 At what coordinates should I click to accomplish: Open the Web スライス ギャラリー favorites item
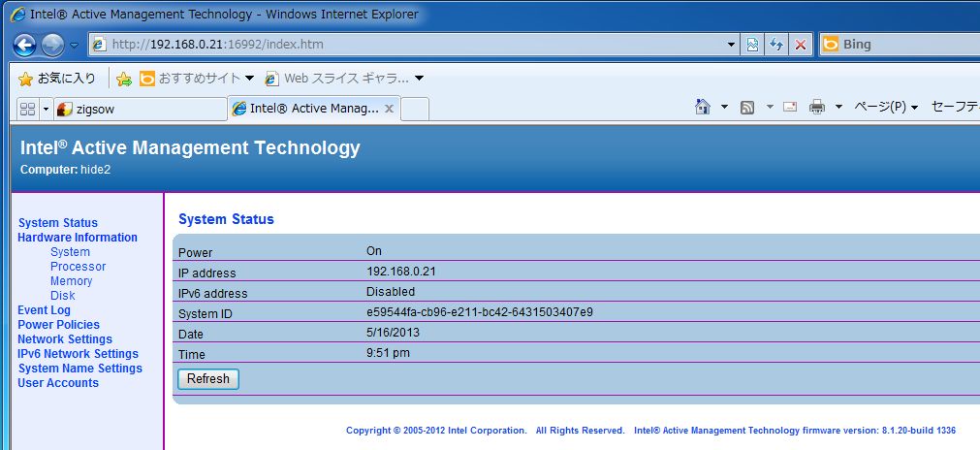pos(337,79)
